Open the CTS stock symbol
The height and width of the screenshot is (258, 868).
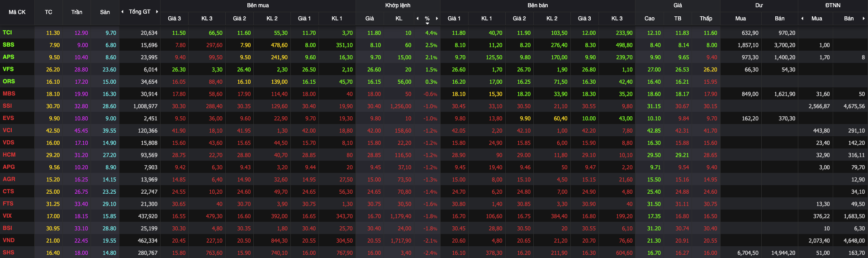(x=8, y=191)
